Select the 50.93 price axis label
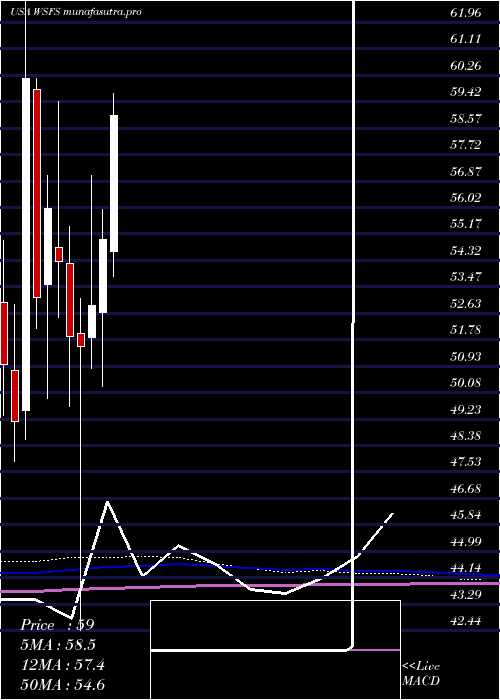 point(466,357)
